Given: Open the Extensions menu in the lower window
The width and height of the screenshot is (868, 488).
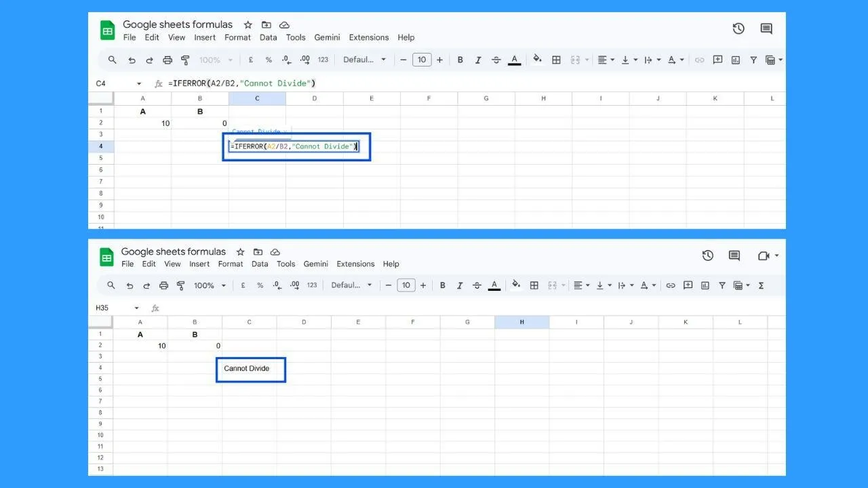Looking at the screenshot, I should point(355,264).
